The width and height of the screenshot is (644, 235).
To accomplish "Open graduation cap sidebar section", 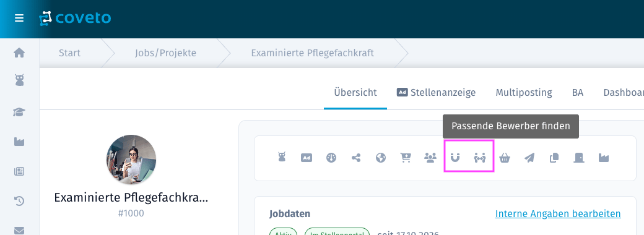I will (19, 112).
